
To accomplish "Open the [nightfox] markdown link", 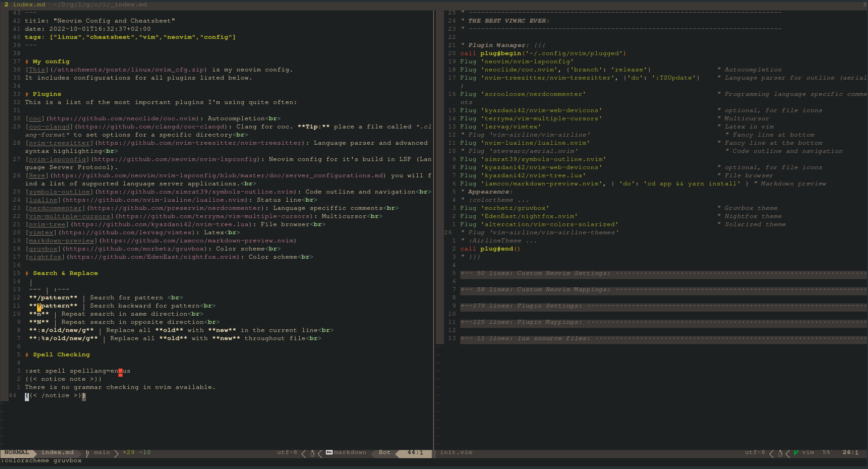I will coord(45,257).
